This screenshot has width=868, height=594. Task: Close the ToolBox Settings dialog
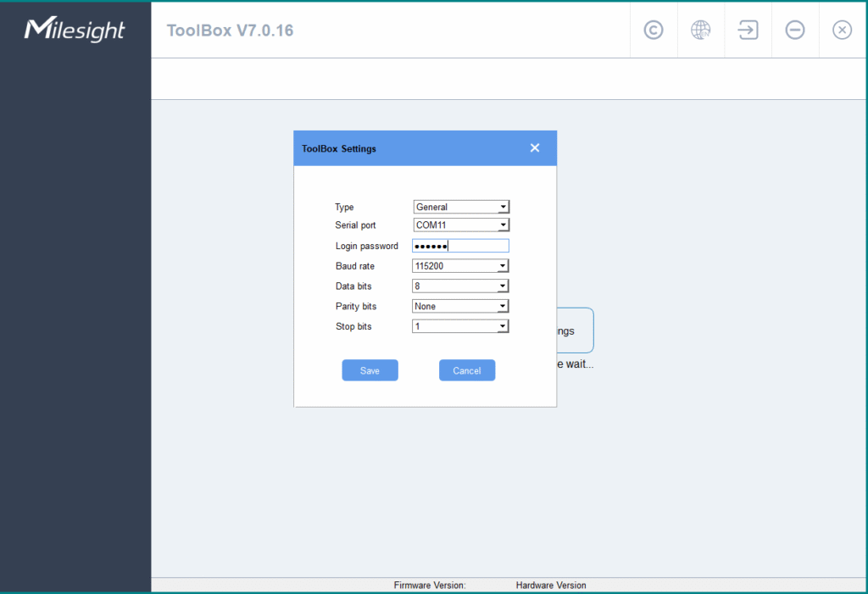[535, 148]
